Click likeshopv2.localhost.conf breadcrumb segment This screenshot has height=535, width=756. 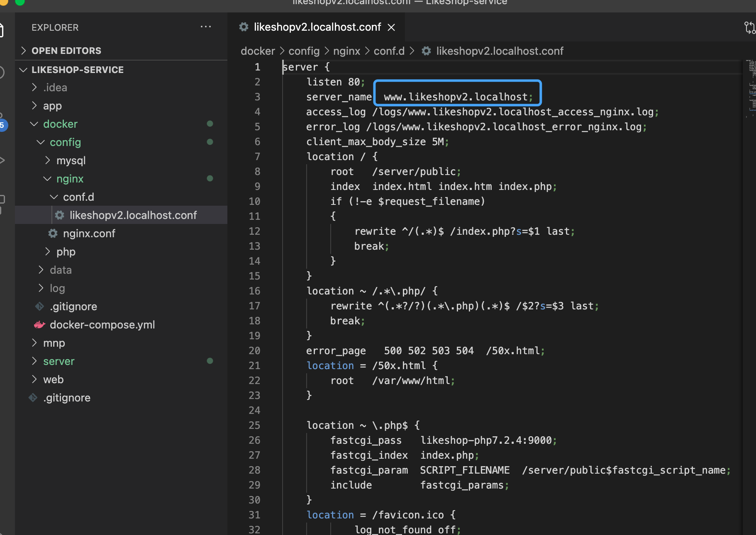500,51
